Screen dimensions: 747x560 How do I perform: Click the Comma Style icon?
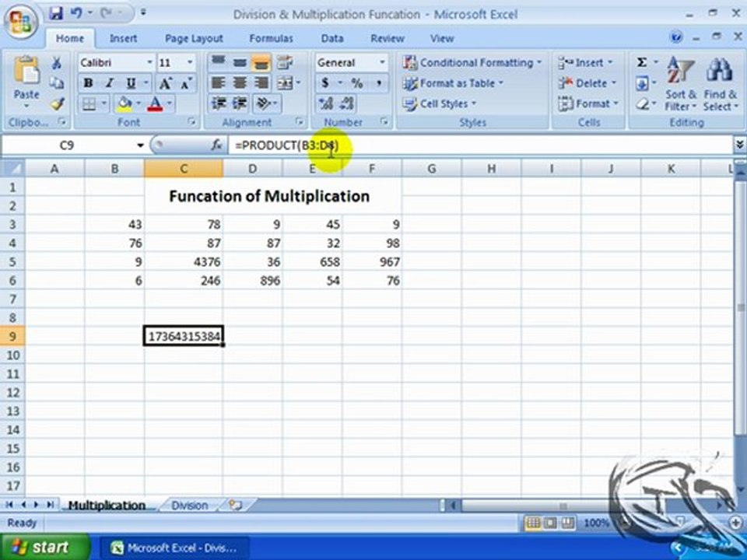click(x=379, y=83)
